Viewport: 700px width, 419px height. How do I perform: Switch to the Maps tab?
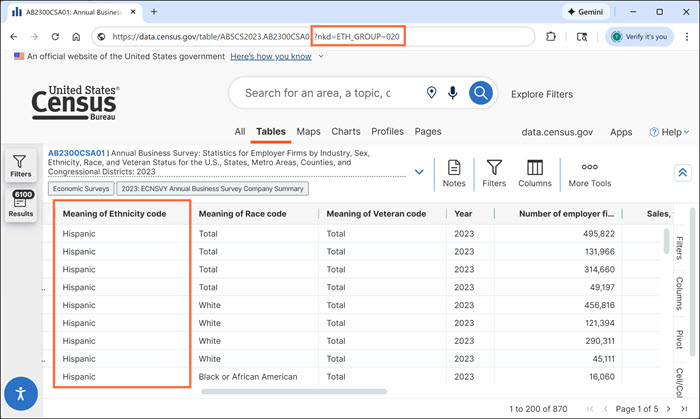pos(308,132)
